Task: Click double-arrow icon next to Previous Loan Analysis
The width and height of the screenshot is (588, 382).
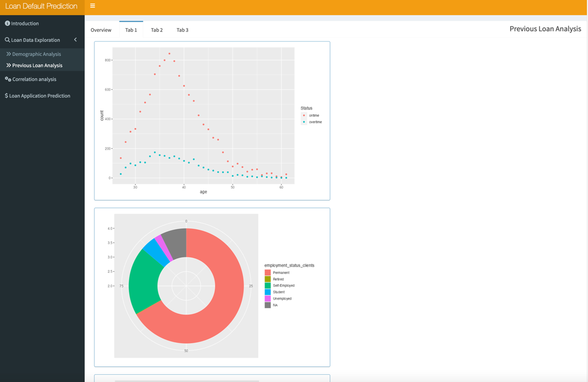Action: pyautogui.click(x=9, y=65)
